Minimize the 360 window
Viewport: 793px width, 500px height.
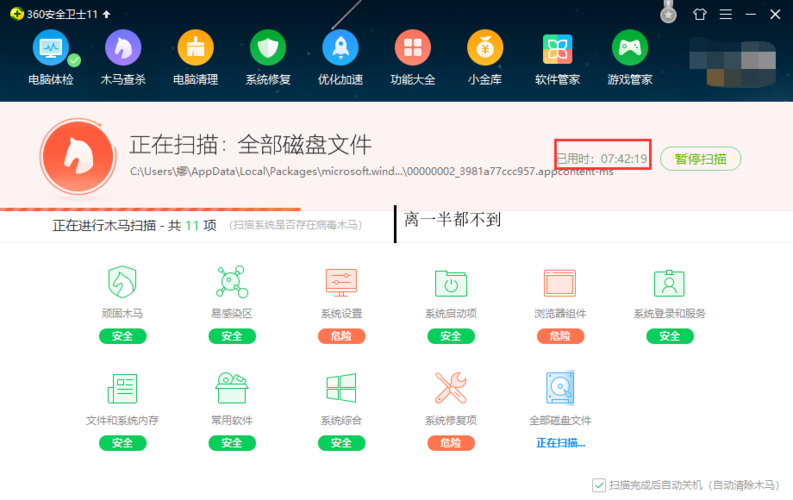pos(751,14)
